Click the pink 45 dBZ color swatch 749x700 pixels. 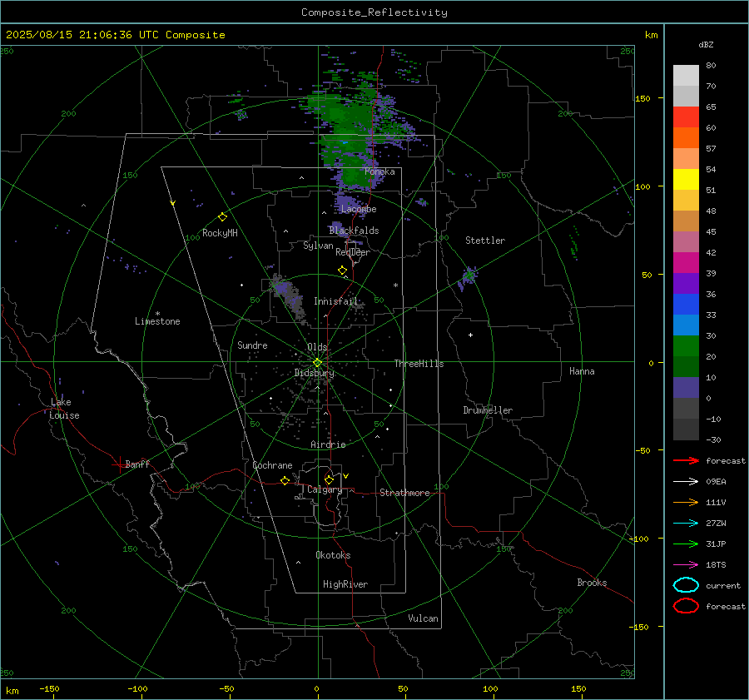pos(686,241)
